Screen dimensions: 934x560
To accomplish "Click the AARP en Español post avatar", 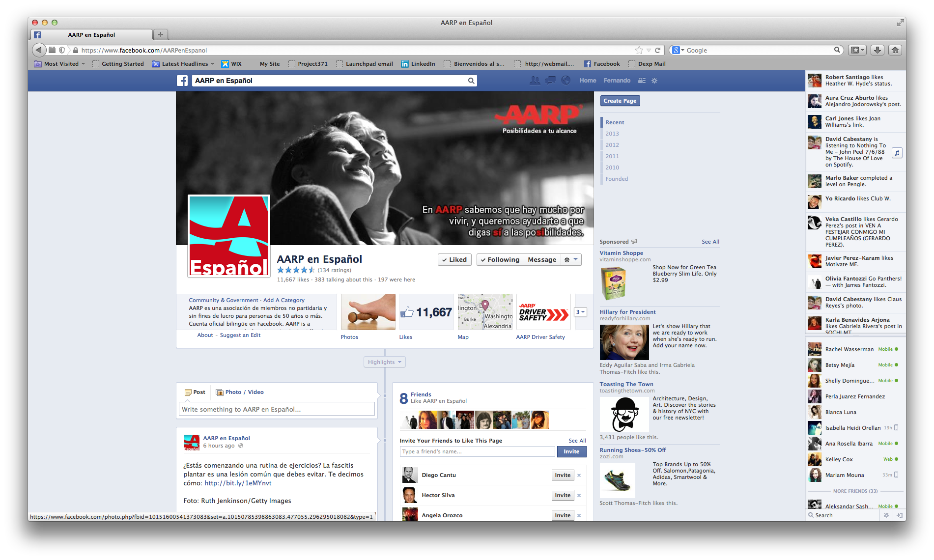I will tap(192, 442).
